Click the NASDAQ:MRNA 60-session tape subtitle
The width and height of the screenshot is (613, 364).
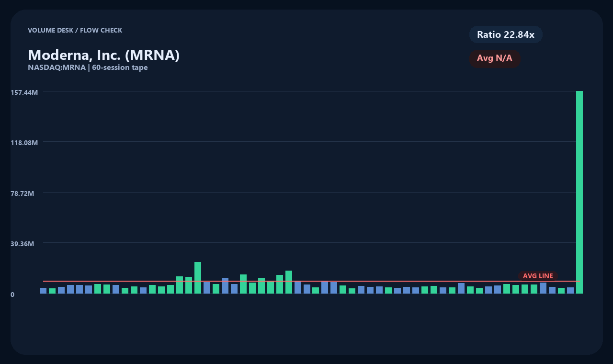pos(88,68)
